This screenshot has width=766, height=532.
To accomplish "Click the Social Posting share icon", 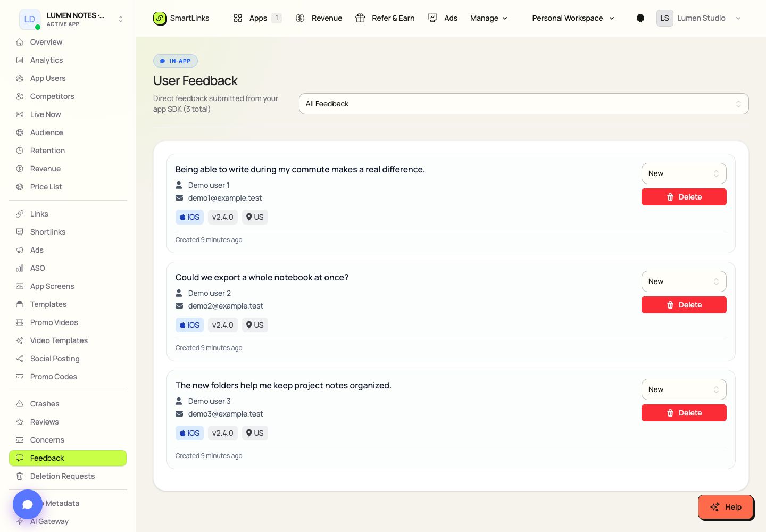I will tap(20, 359).
